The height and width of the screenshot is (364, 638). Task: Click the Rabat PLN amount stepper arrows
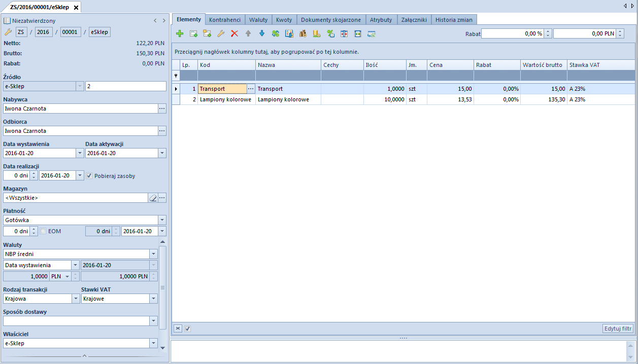[621, 33]
